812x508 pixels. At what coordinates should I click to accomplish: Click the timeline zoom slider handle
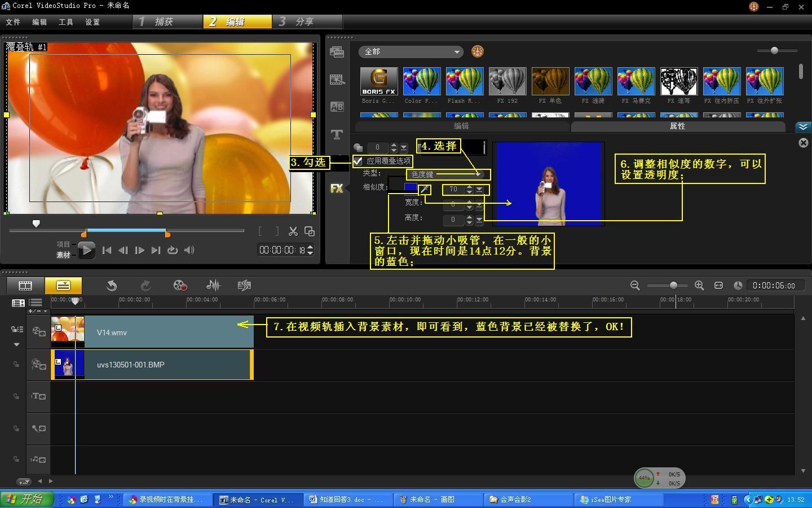(x=673, y=286)
